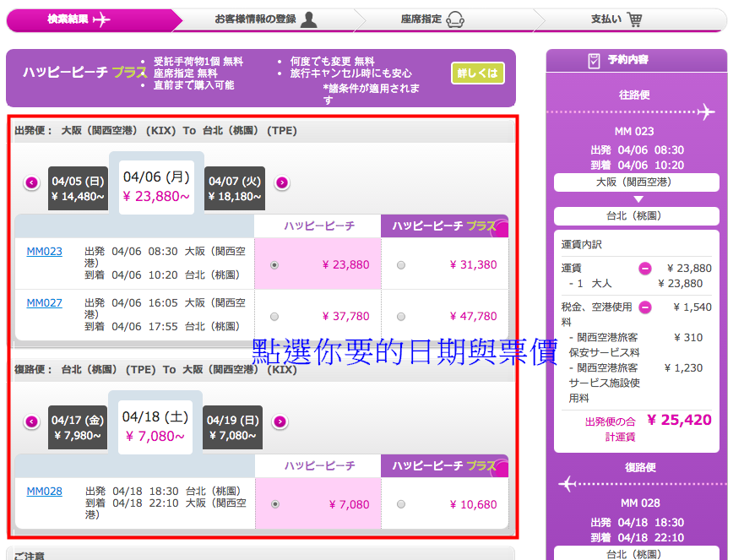Go to previous return date arrow
This screenshot has width=744, height=560.
pyautogui.click(x=32, y=421)
